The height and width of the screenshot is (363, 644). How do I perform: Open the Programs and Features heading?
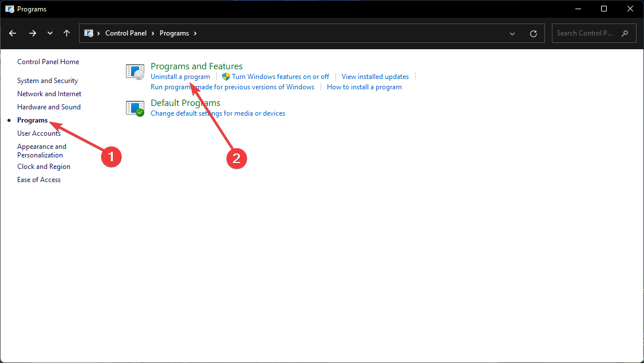(197, 66)
